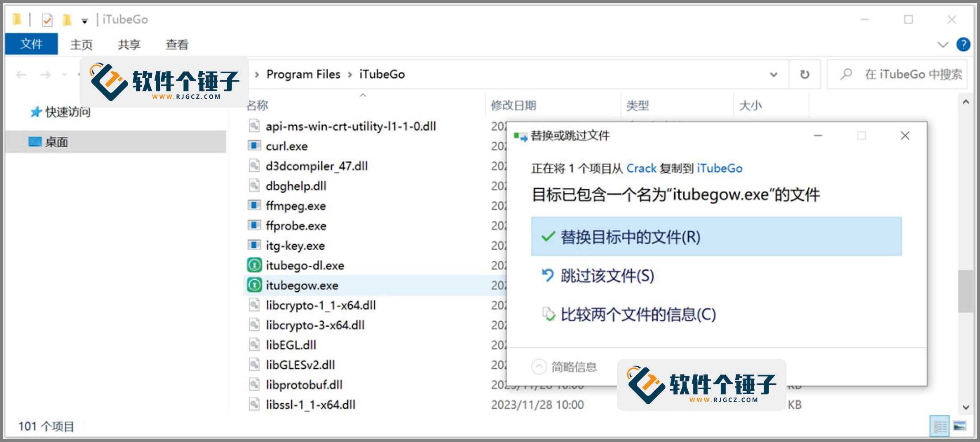
Task: Sort by the 类型 column header
Action: coord(638,105)
